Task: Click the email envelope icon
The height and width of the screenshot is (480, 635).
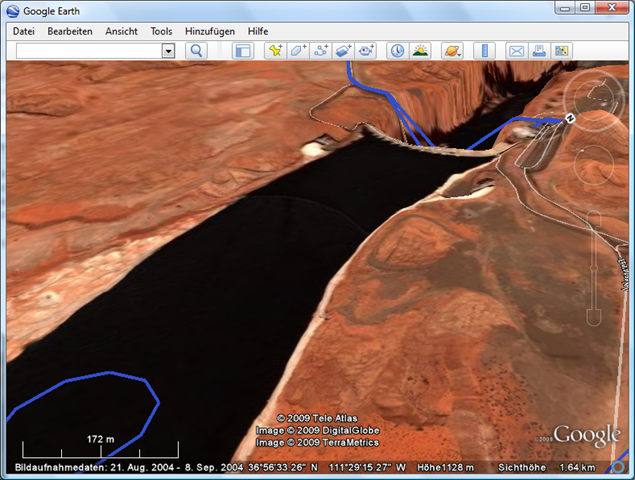Action: 516,50
